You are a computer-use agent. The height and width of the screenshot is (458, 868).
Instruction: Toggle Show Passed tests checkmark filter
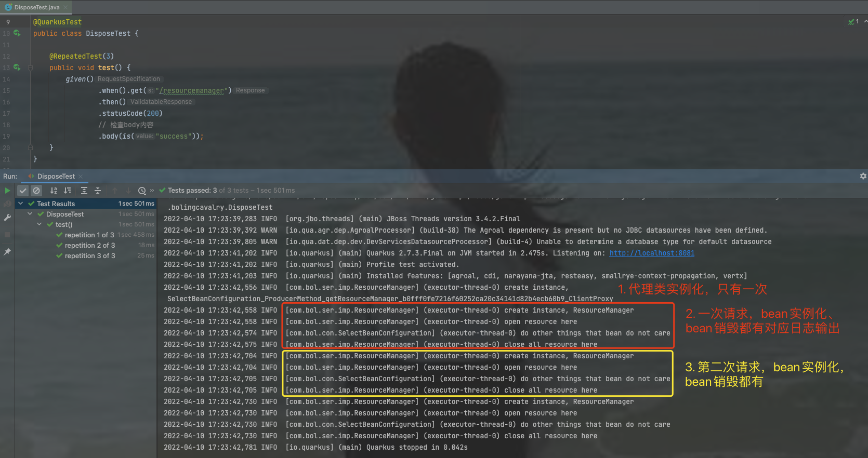pos(23,191)
